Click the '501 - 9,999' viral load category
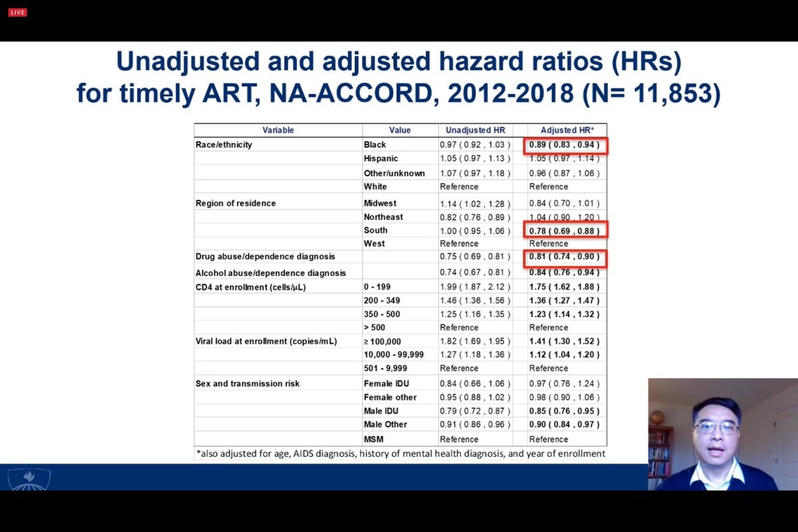Image resolution: width=798 pixels, height=532 pixels. [x=385, y=368]
